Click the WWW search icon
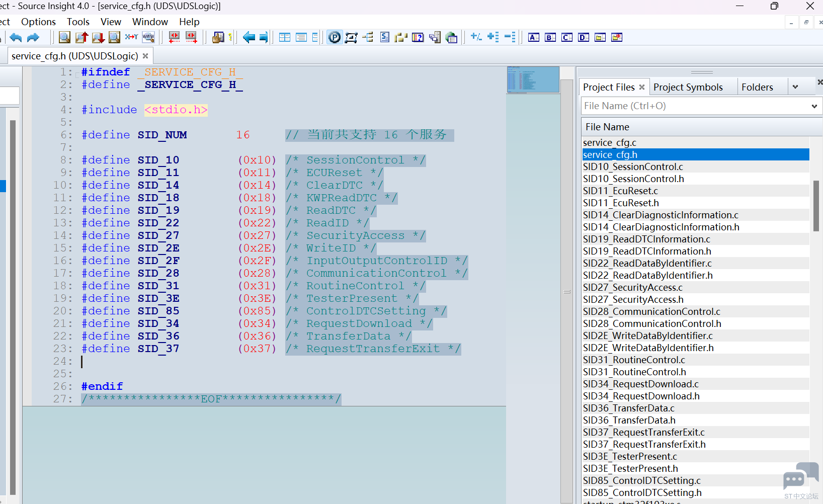Image resolution: width=823 pixels, height=504 pixels. point(148,37)
